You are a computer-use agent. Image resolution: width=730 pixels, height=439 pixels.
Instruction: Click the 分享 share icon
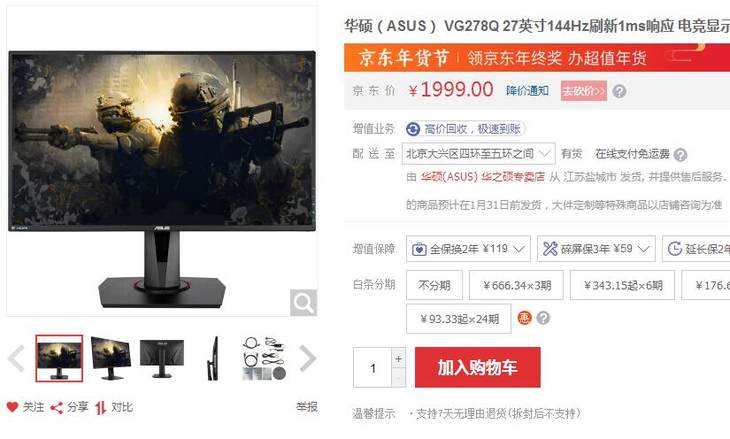[56, 408]
